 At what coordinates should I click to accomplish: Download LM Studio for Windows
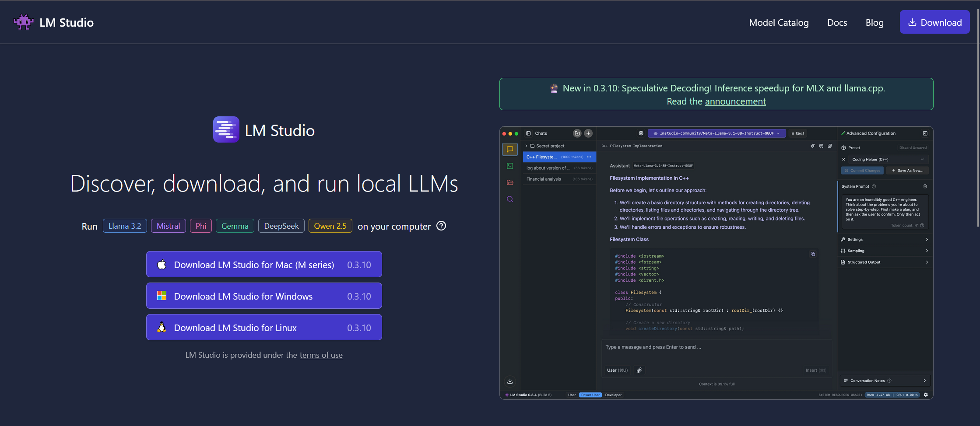coord(264,296)
